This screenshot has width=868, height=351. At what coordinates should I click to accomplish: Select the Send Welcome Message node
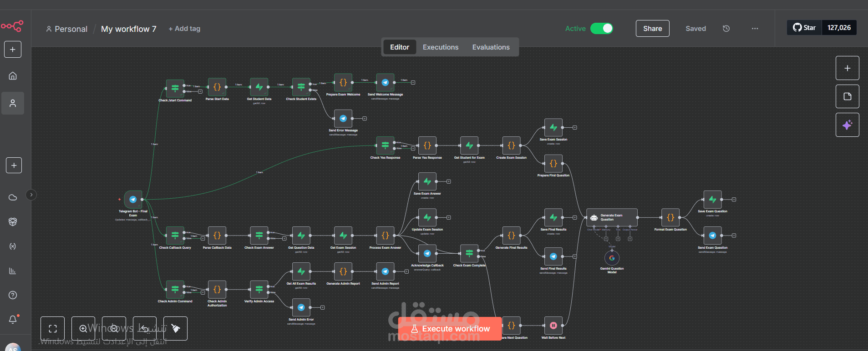pyautogui.click(x=385, y=82)
